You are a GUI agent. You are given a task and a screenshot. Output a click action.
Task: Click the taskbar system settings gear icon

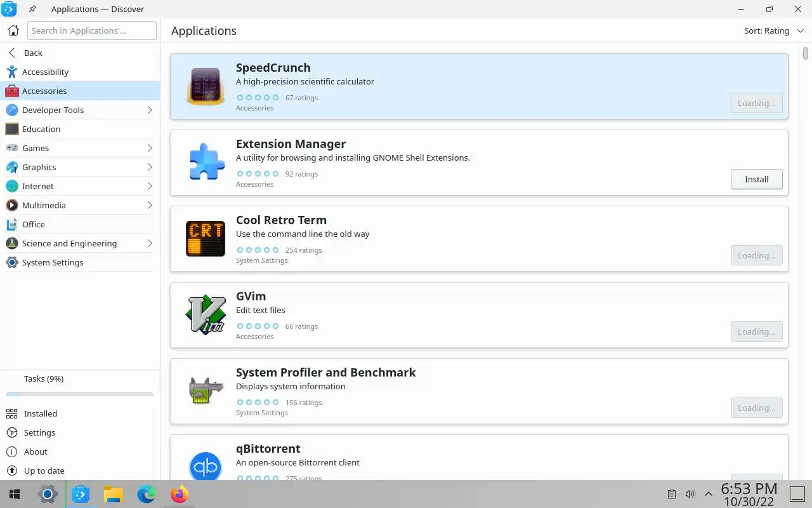point(48,494)
